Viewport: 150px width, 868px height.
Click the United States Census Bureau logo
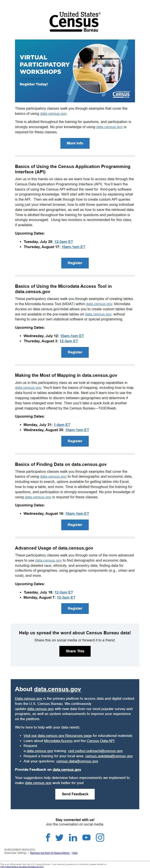75,22
